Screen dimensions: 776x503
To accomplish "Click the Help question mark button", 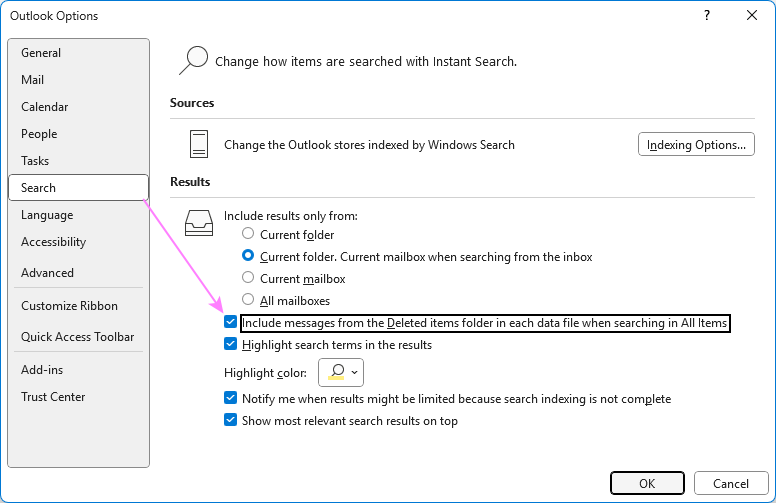I will (707, 15).
